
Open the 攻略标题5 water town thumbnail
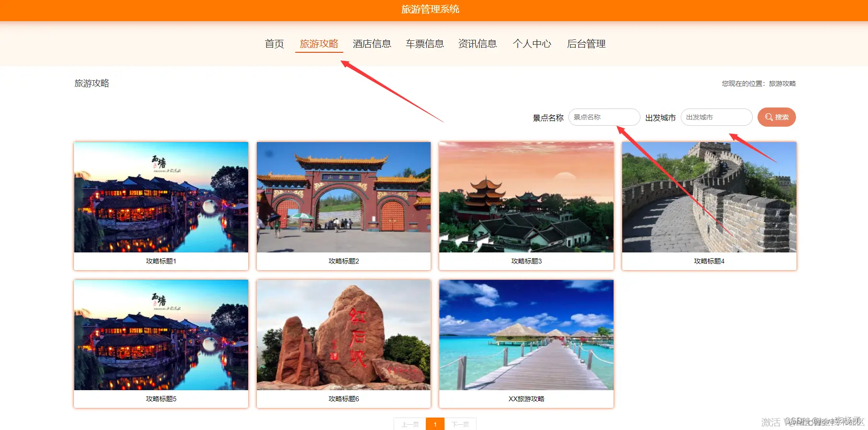pos(161,335)
